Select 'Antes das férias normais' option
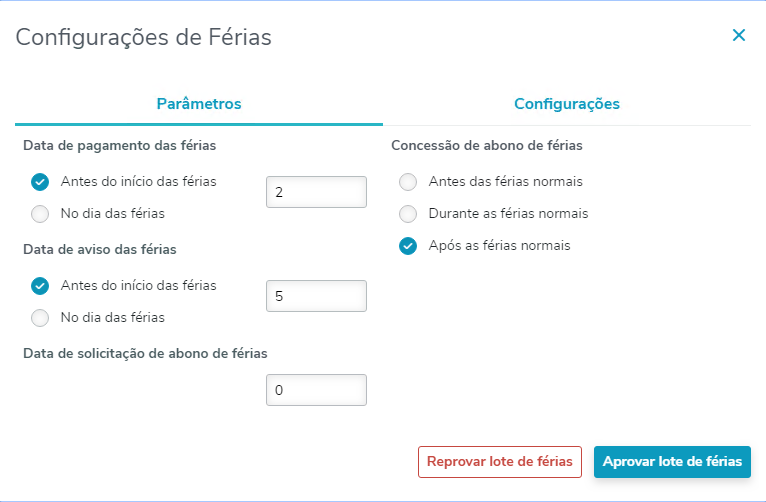This screenshot has width=766, height=502. pyautogui.click(x=408, y=182)
